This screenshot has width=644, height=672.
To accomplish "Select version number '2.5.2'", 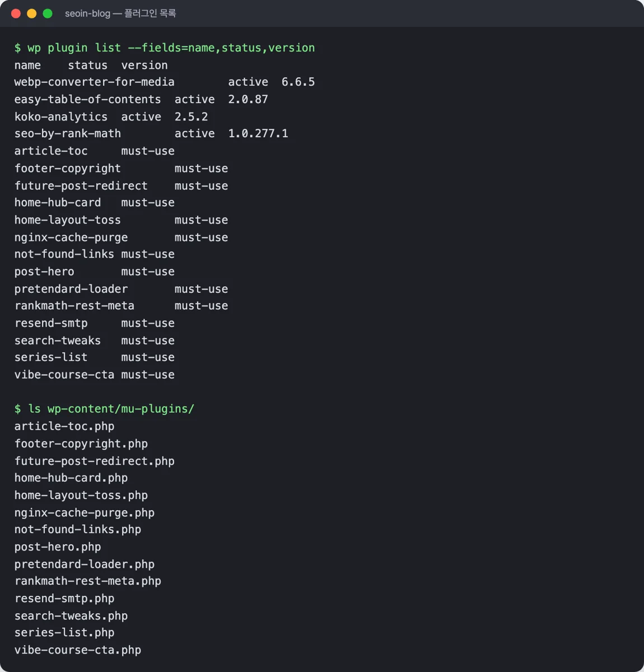I will [191, 117].
